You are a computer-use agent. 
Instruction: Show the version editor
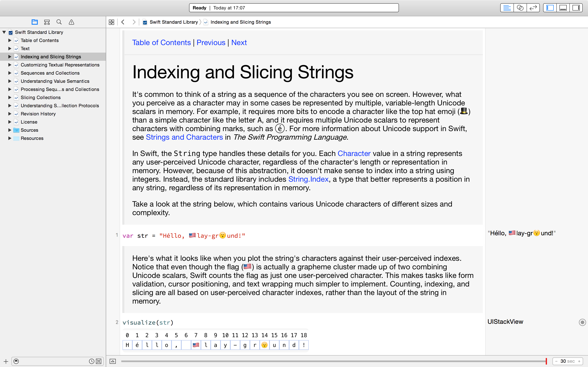point(533,8)
